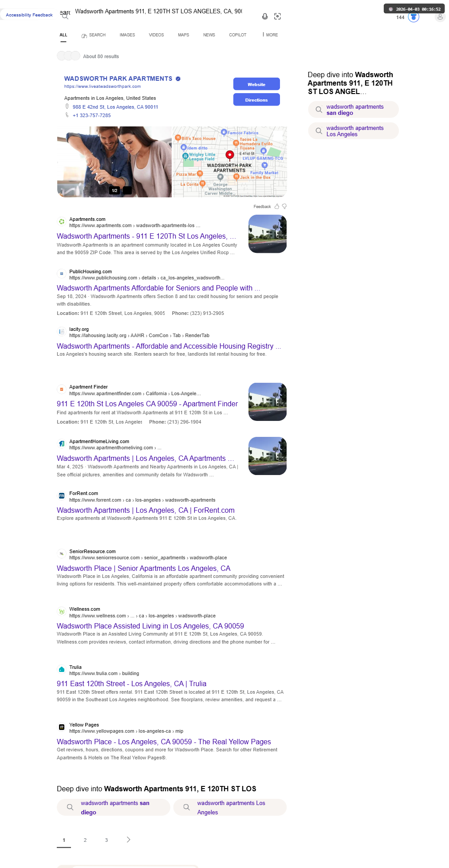Switch to the VIDEOS tab

click(156, 35)
